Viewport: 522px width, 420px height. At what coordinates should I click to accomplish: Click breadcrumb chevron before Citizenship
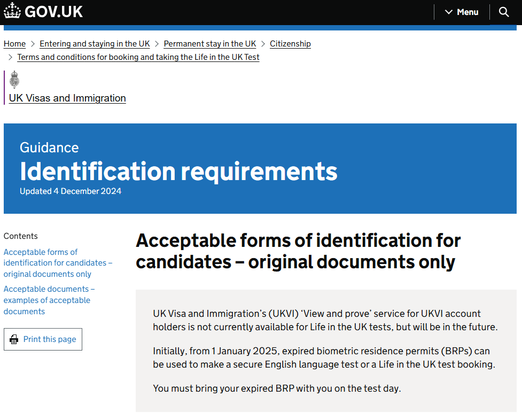click(x=263, y=44)
